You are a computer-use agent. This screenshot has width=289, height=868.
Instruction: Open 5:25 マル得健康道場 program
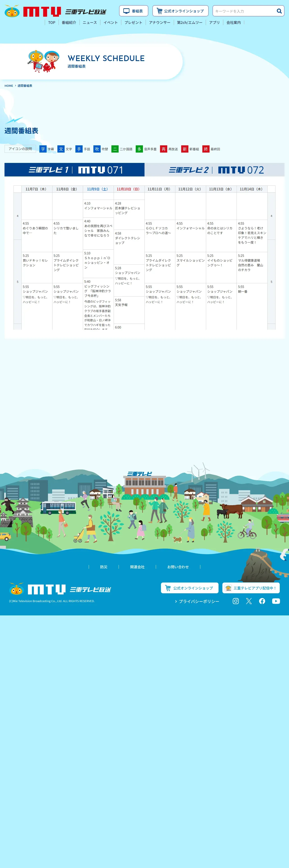pyautogui.click(x=252, y=267)
